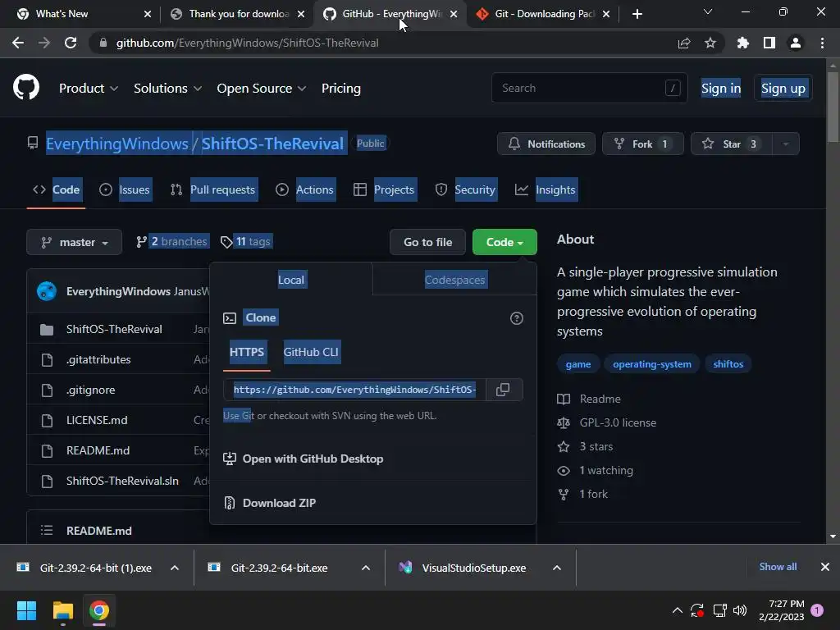Click the Sign in link

pos(721,89)
